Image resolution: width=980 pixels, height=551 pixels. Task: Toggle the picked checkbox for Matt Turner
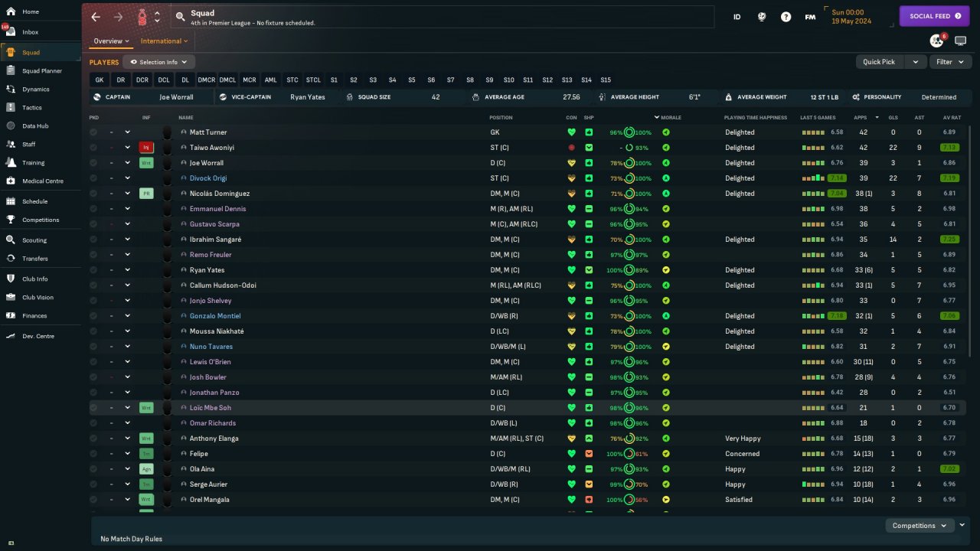(93, 132)
